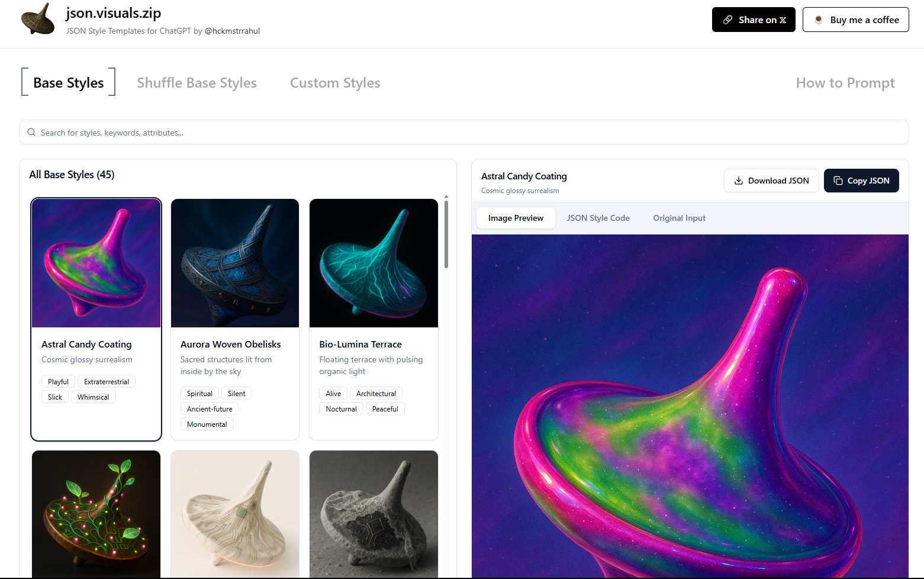
Task: Select the Image Preview tab
Action: 516,218
